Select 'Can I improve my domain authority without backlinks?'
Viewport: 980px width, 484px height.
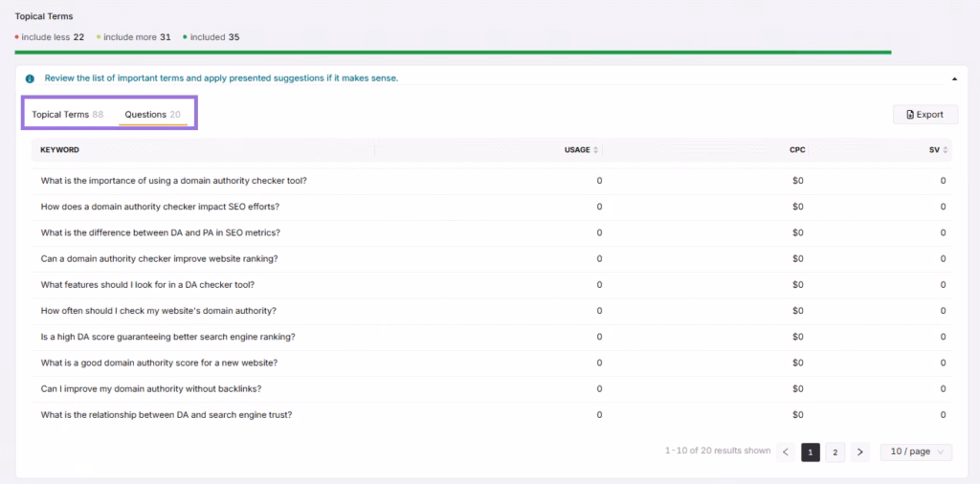(x=151, y=388)
